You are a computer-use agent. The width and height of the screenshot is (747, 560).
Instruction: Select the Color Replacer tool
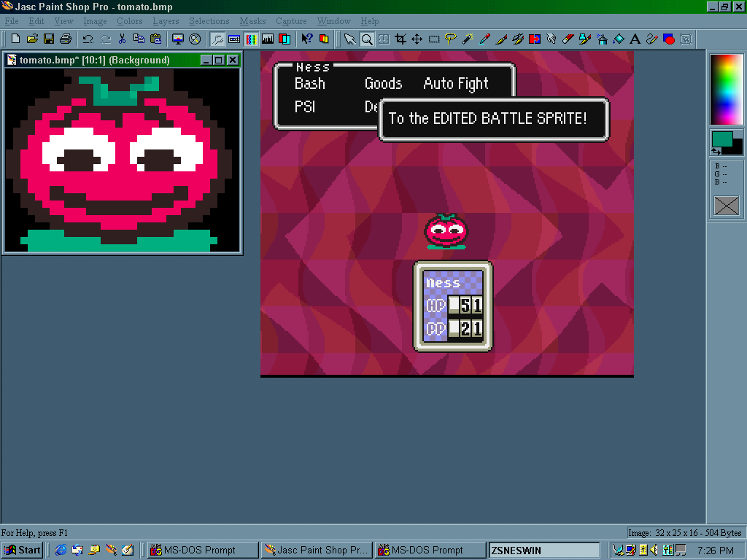point(535,39)
